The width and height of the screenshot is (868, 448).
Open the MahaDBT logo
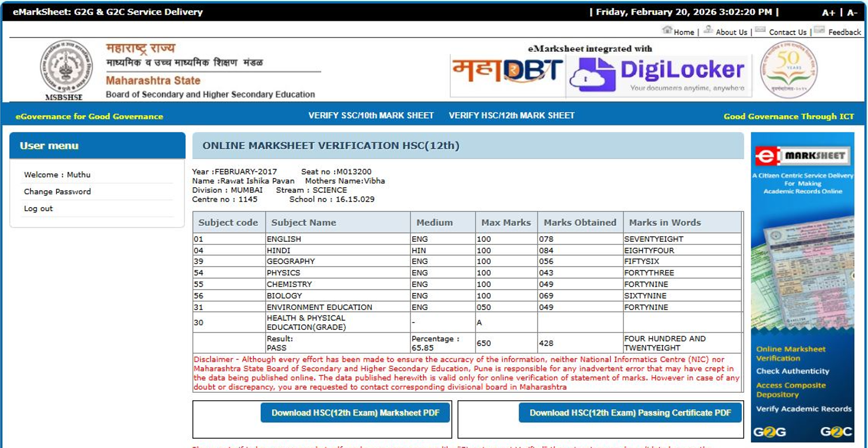(508, 71)
